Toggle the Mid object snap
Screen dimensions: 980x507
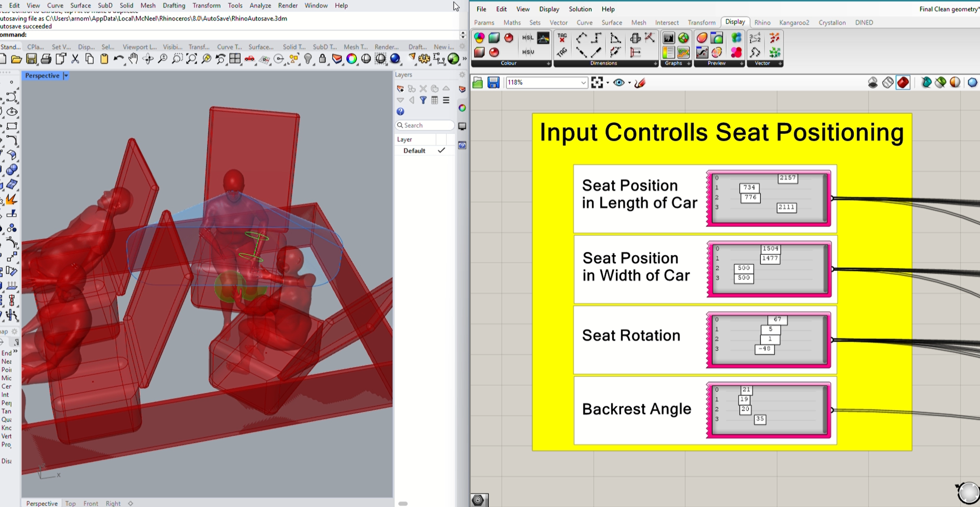pos(6,378)
